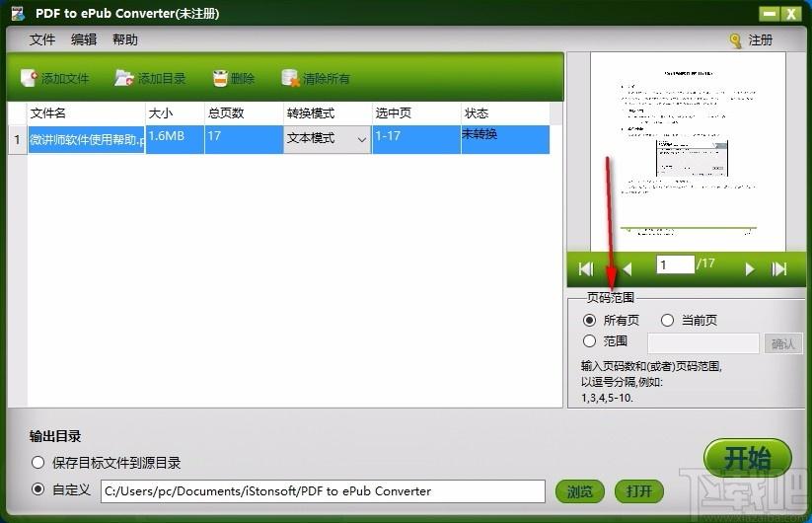Select the 当前页 radio button

point(667,320)
